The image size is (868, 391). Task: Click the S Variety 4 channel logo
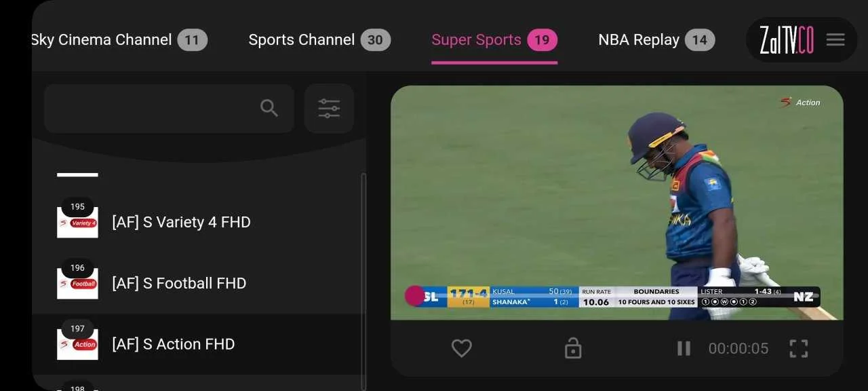pos(77,222)
